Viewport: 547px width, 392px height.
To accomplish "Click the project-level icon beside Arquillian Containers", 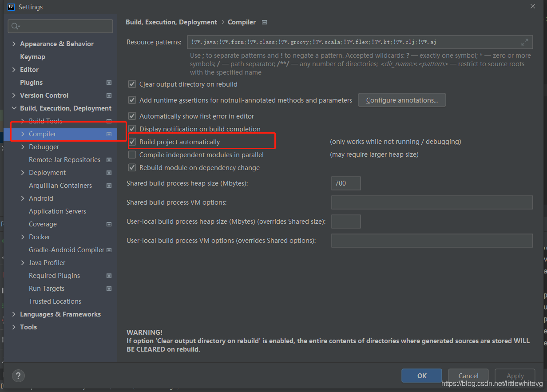I will pyautogui.click(x=109, y=186).
